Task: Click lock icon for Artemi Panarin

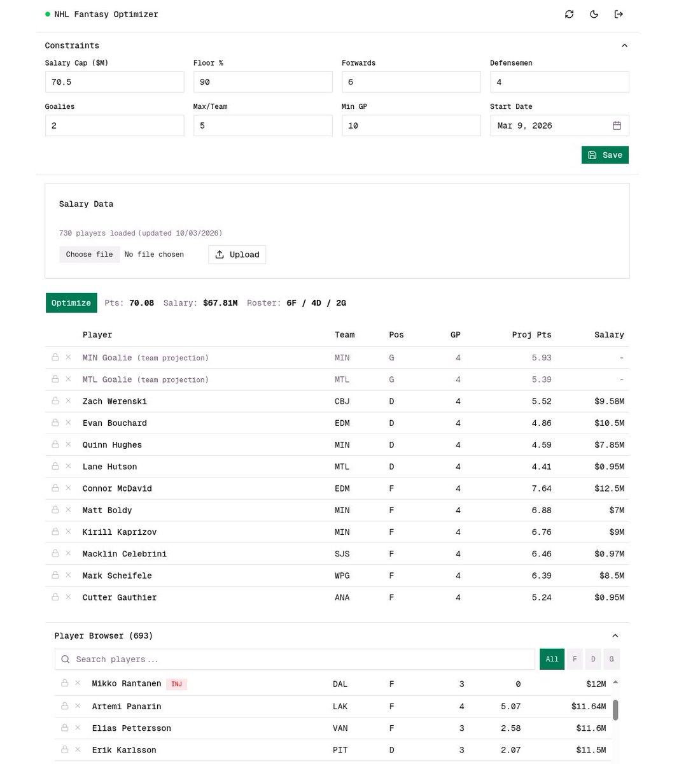Action: [x=65, y=706]
